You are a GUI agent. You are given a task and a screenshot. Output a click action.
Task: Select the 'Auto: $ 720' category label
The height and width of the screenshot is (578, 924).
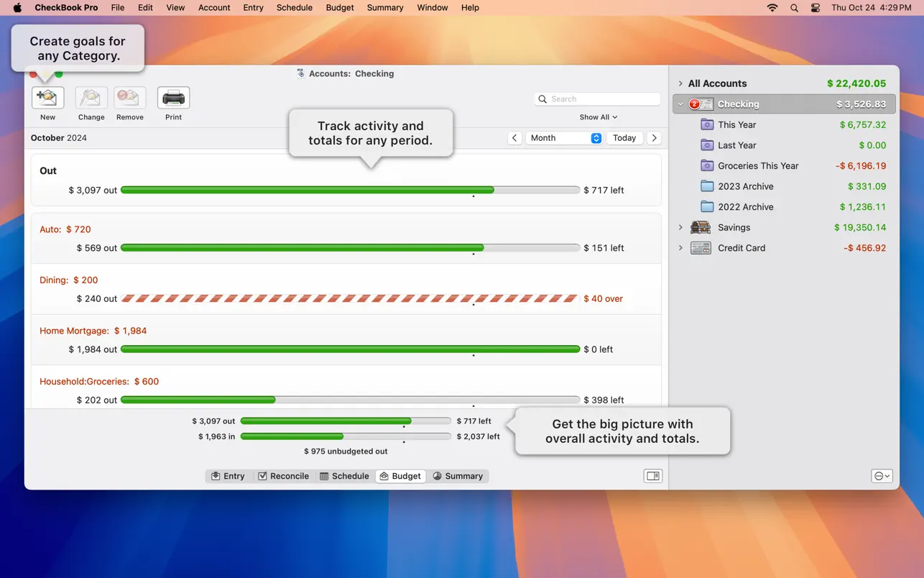(65, 229)
